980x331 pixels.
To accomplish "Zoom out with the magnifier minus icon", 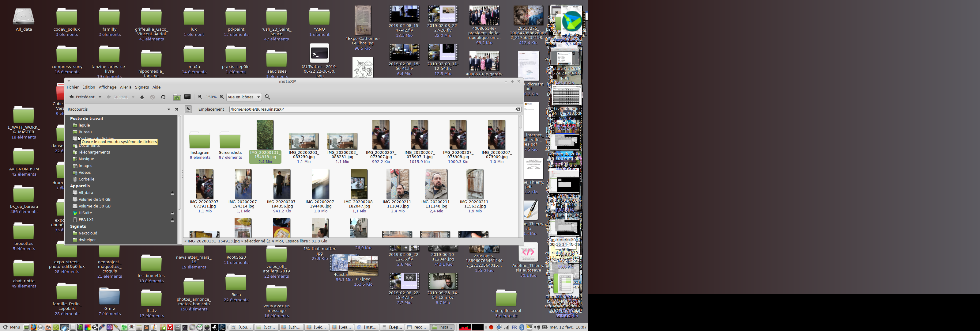I will tap(200, 97).
